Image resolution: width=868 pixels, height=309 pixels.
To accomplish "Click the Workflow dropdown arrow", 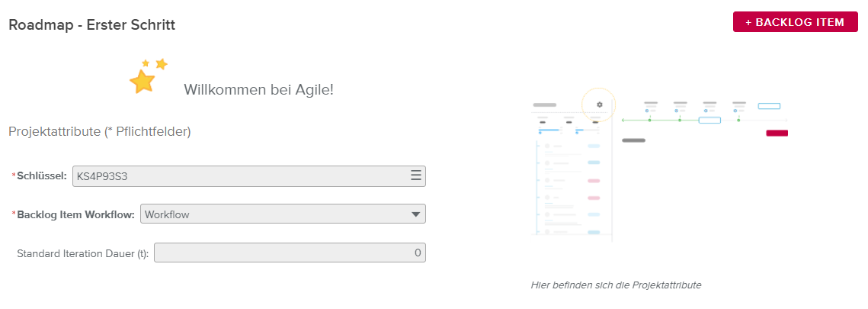I will (x=415, y=214).
